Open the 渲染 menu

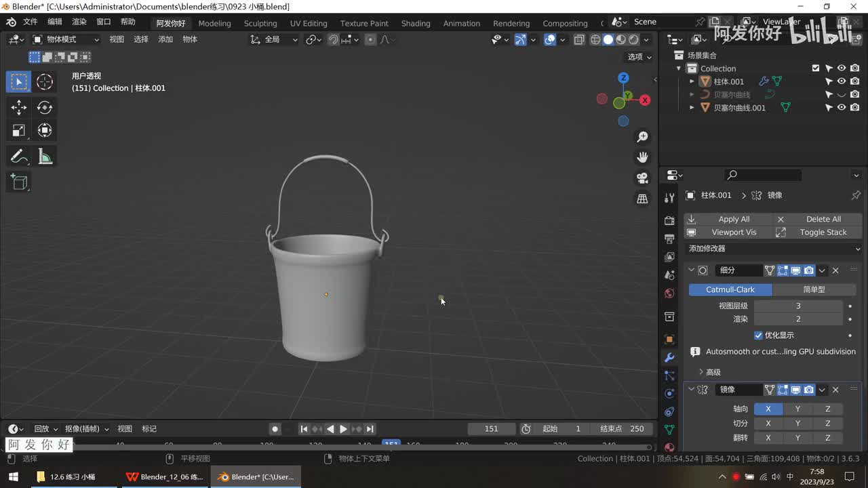tap(79, 22)
